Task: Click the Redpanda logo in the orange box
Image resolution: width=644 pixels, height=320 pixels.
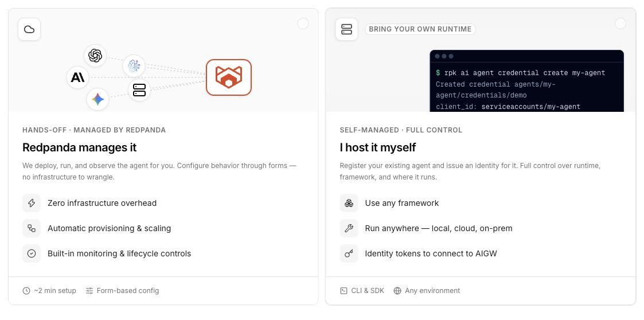Action: pos(229,77)
